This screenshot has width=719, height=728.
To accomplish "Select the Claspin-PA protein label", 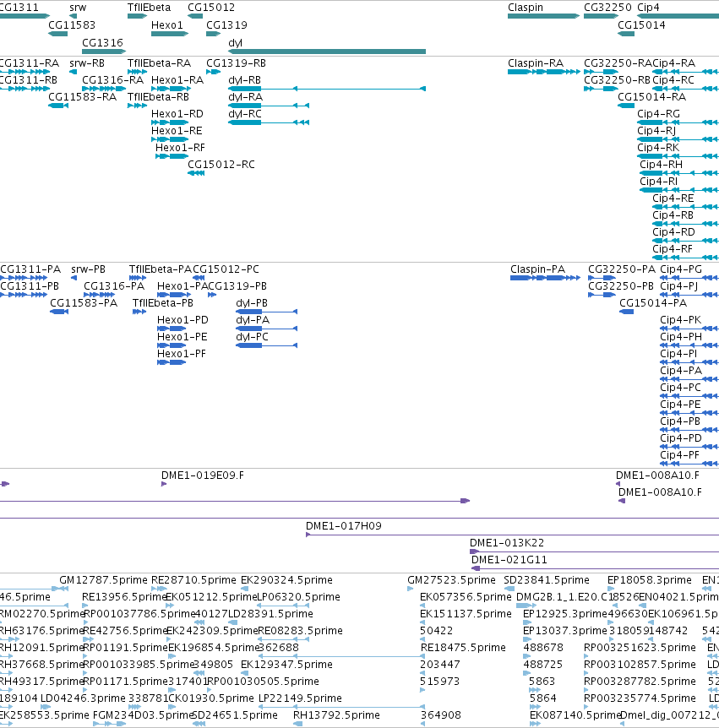I will tap(538, 269).
